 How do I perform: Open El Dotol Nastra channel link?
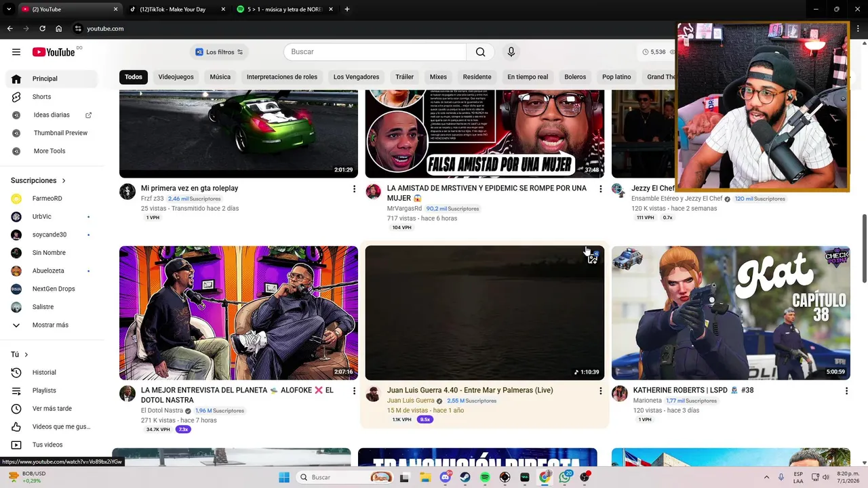coord(162,411)
